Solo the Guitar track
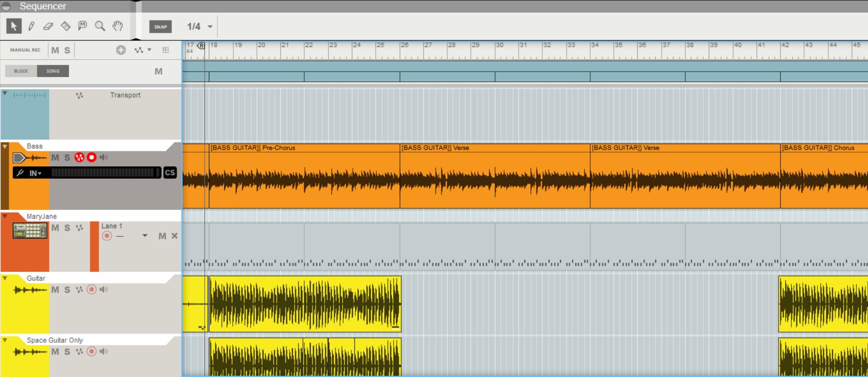 (x=67, y=290)
